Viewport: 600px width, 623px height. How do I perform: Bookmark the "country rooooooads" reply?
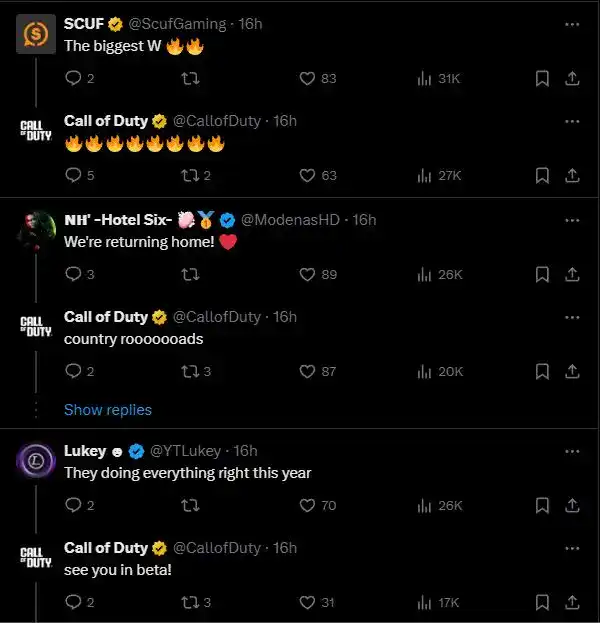[542, 371]
